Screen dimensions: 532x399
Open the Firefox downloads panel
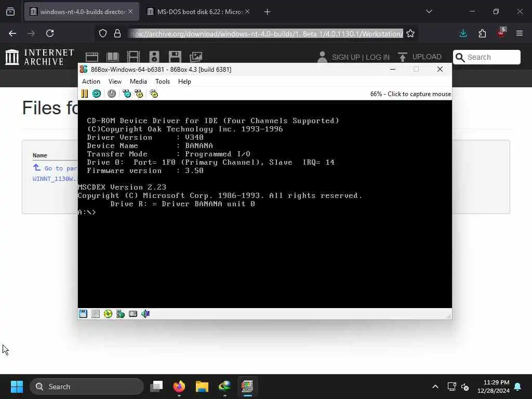pyautogui.click(x=463, y=33)
